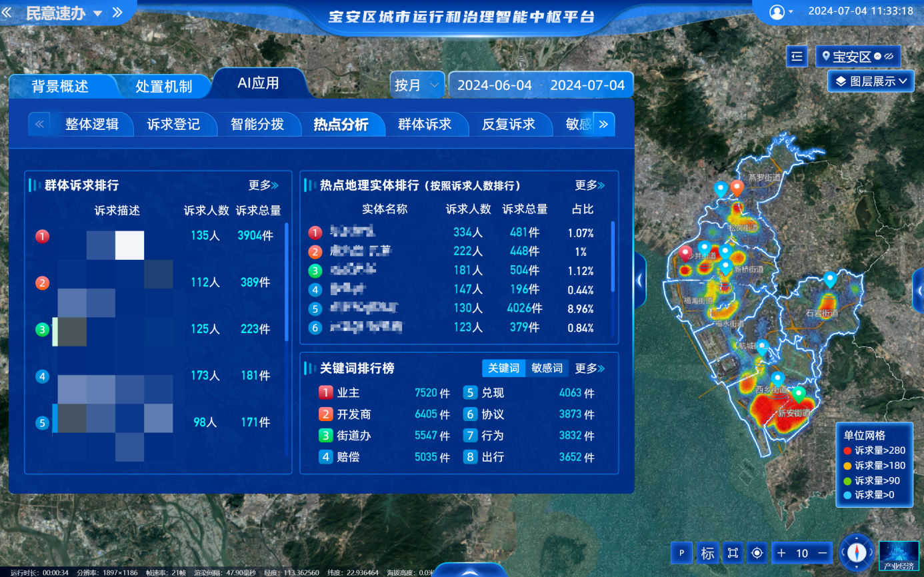Click the right double-chevron after 民意速办
Screen dimensions: 924x577
(117, 13)
